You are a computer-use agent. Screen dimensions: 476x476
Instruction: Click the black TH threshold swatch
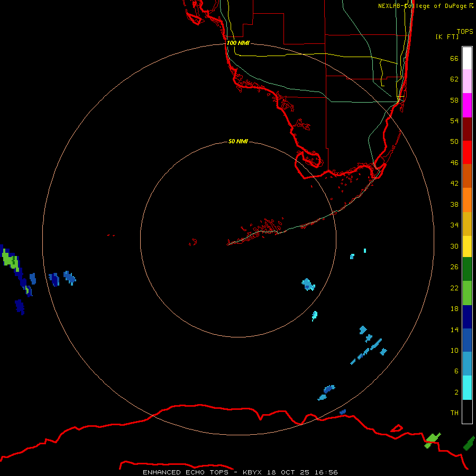point(467,411)
